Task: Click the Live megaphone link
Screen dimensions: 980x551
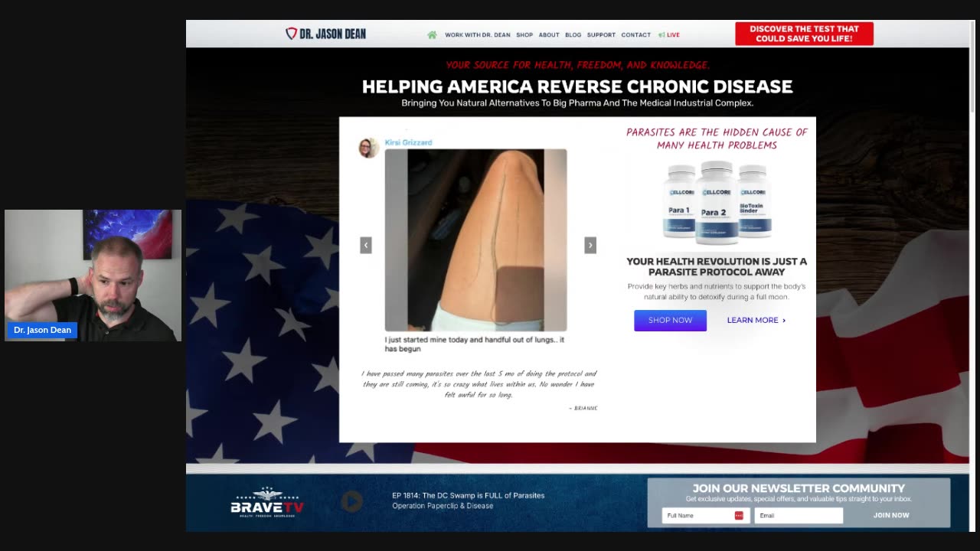Action: (669, 35)
